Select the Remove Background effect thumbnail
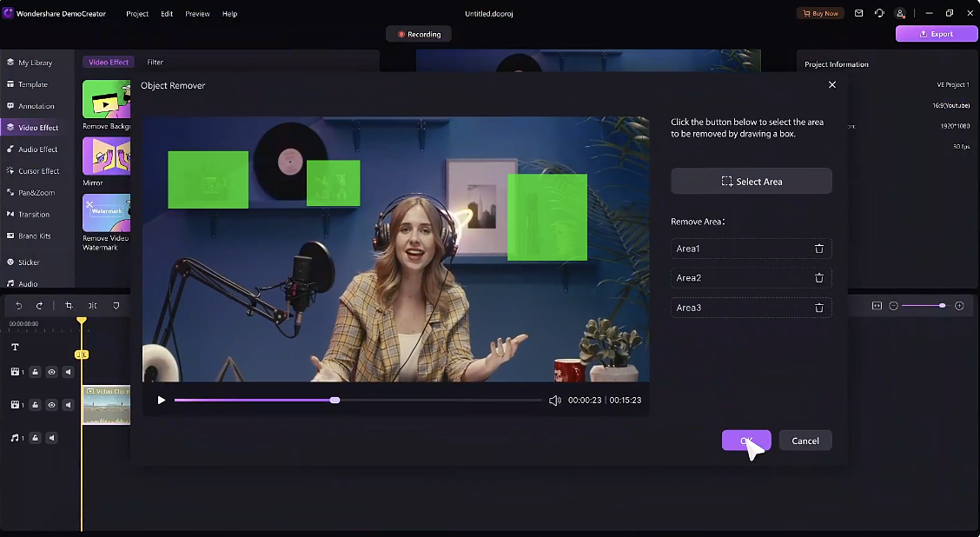The width and height of the screenshot is (980, 537). (x=106, y=99)
